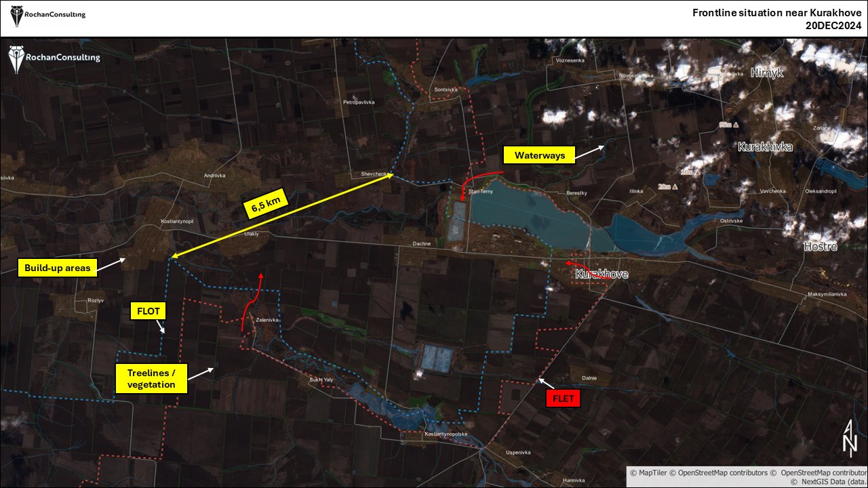The image size is (868, 488).
Task: Select the title 'Frontline situation near Kurakhove'
Action: click(x=776, y=13)
